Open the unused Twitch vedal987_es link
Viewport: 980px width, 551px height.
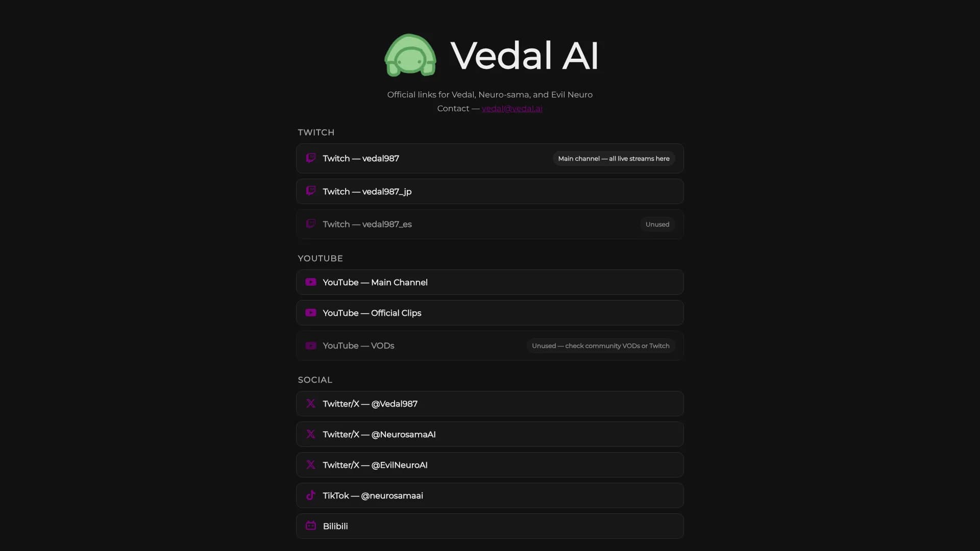[x=367, y=224]
